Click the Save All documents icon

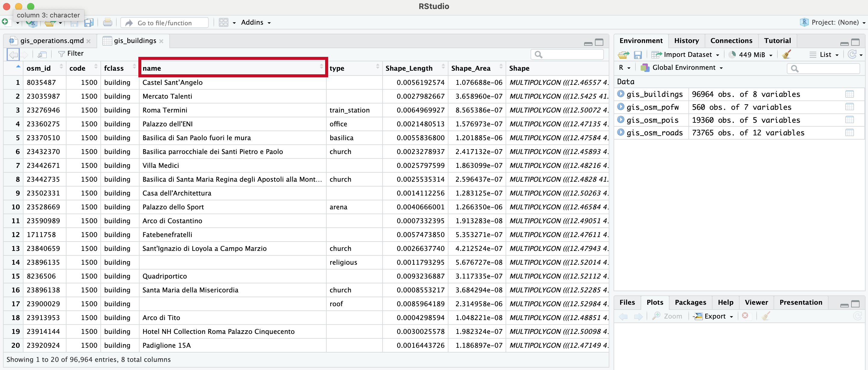click(x=89, y=23)
